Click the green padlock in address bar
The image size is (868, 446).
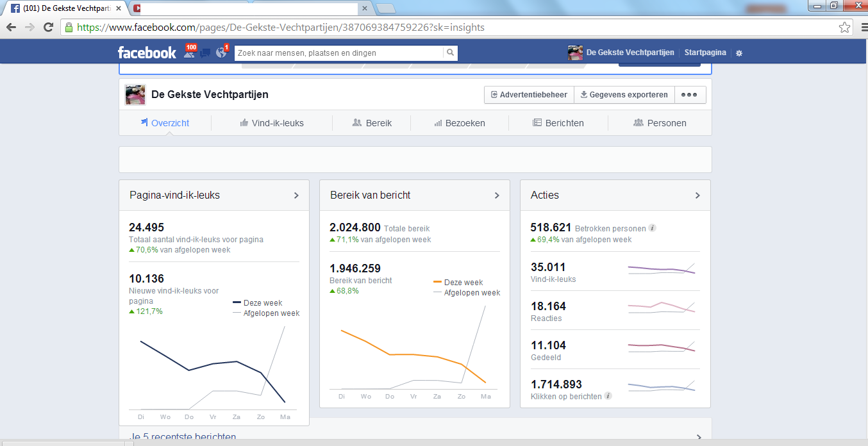69,28
